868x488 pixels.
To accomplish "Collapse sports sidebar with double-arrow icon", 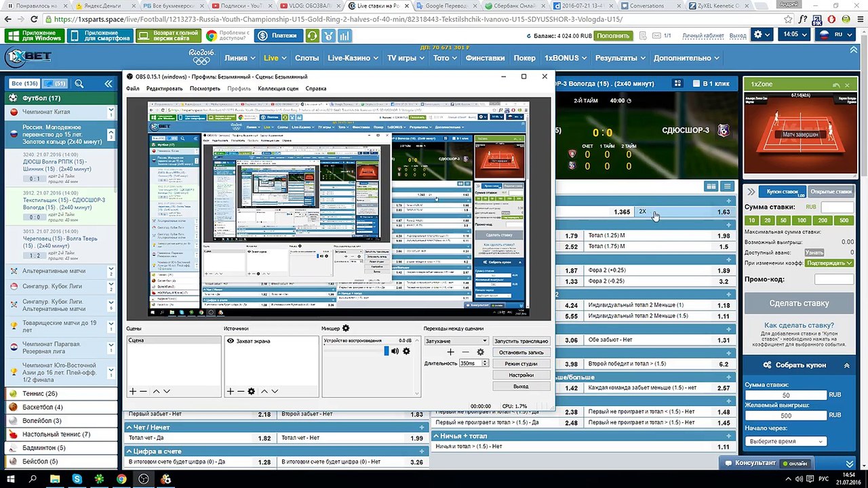I will click(108, 83).
